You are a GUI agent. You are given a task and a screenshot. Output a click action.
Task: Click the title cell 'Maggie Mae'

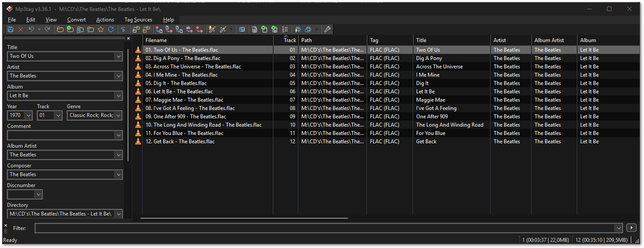coord(430,100)
